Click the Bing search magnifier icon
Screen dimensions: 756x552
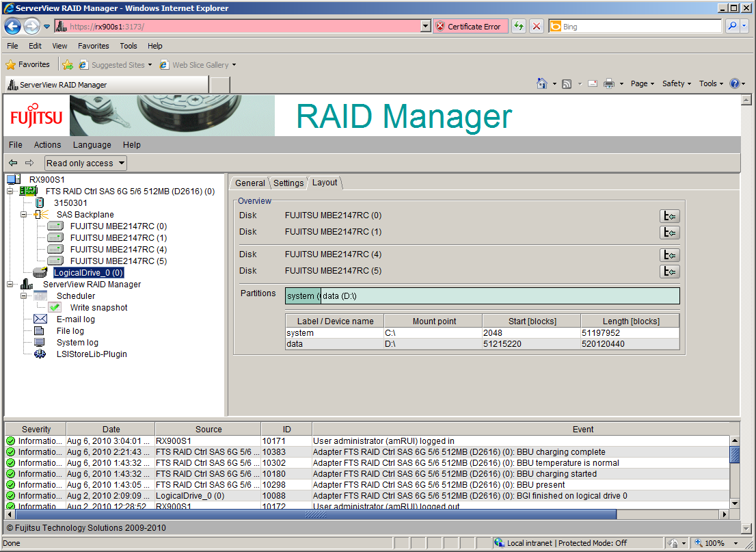(732, 26)
